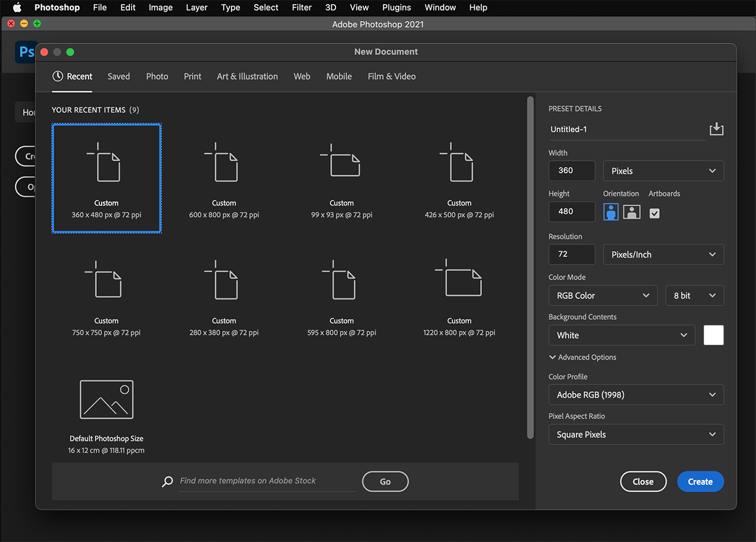
Task: Click the Resolution input field showing 72
Action: (572, 254)
